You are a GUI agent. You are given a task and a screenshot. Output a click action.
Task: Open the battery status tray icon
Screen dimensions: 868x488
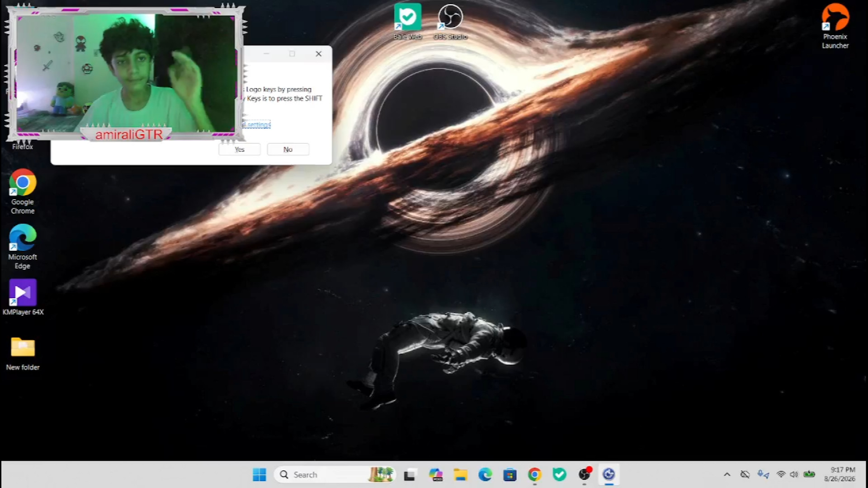click(x=809, y=474)
